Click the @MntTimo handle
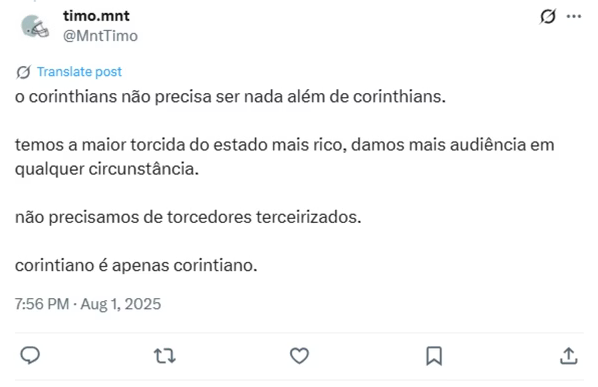Image resolution: width=598 pixels, height=387 pixels. point(100,36)
